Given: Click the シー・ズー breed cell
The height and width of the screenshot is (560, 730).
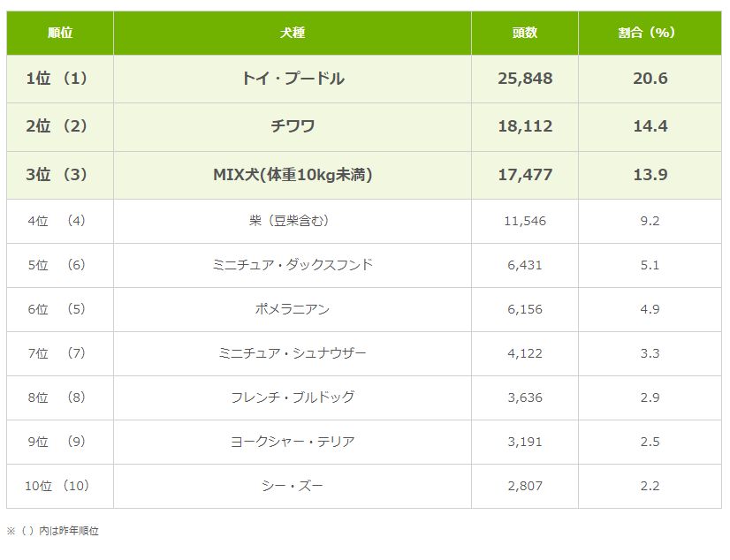Looking at the screenshot, I should [293, 486].
